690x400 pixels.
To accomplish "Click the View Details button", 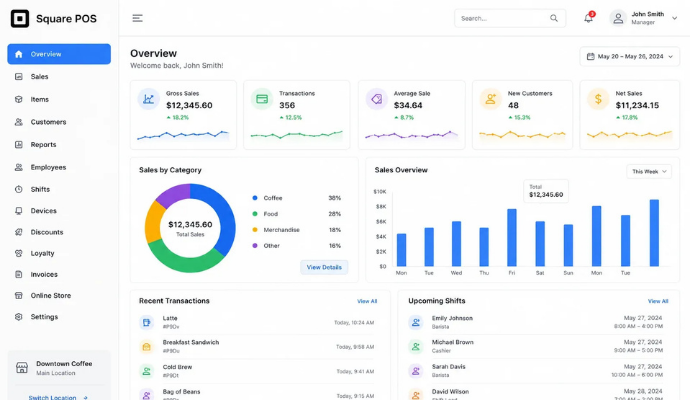I will coord(324,267).
